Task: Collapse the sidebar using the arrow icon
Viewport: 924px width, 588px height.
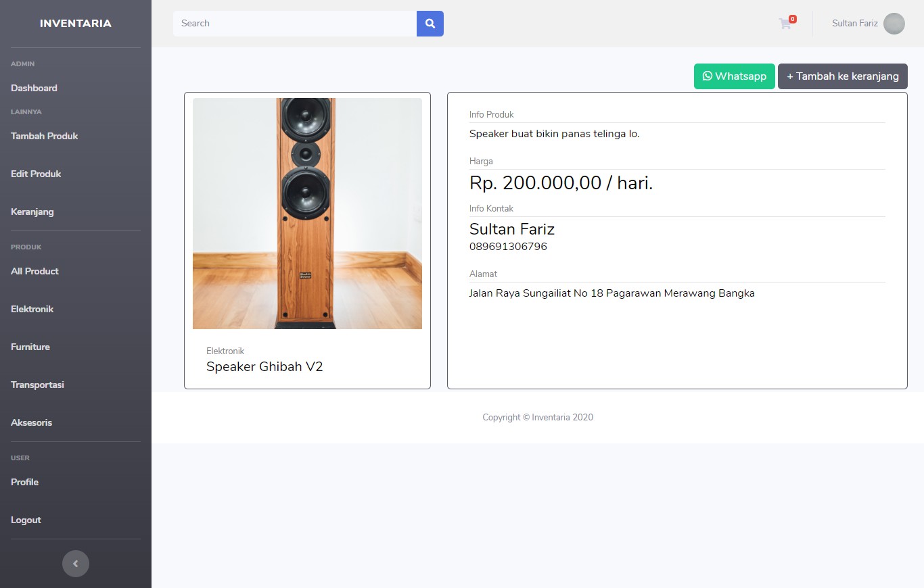Action: pyautogui.click(x=75, y=563)
